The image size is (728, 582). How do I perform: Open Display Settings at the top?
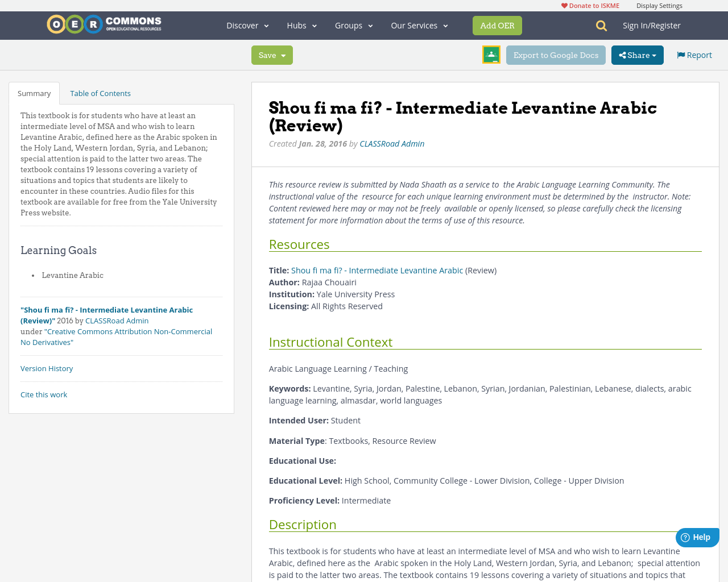tap(659, 6)
